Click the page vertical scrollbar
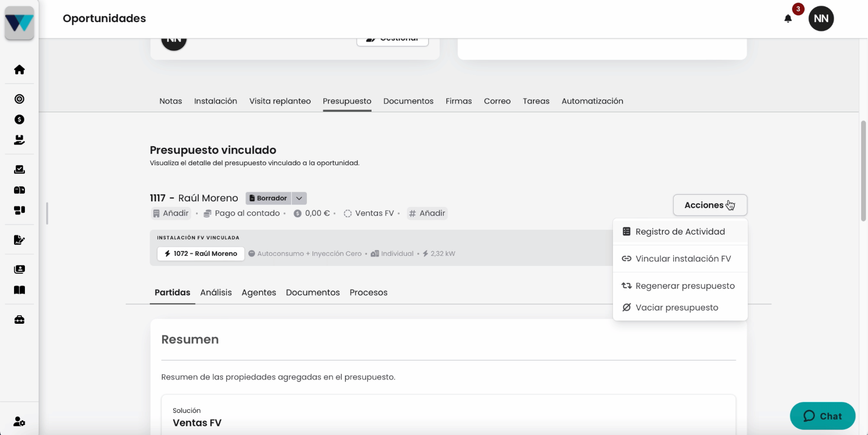 863,170
